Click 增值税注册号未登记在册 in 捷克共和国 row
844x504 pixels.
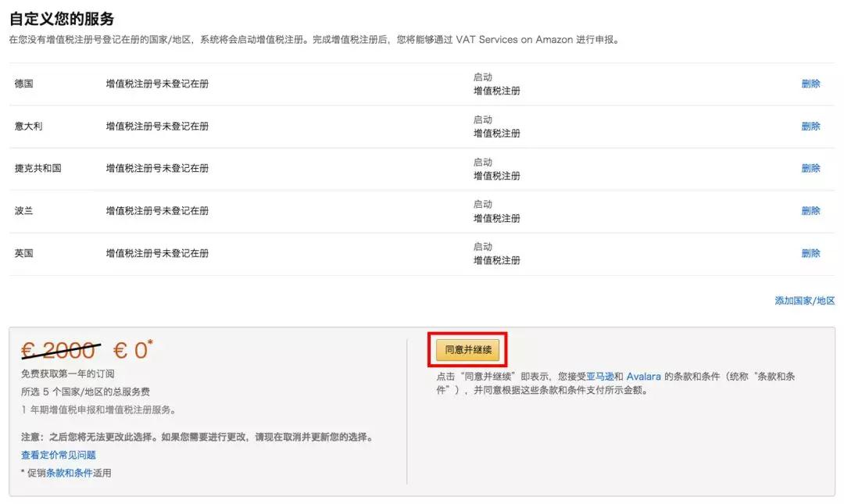coord(157,168)
